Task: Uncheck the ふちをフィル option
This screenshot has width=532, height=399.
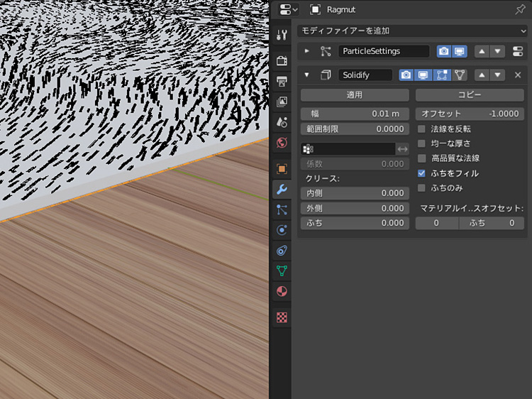Action: point(421,173)
